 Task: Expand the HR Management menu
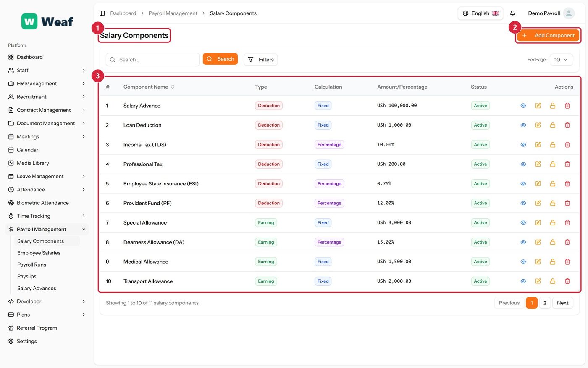pos(47,84)
